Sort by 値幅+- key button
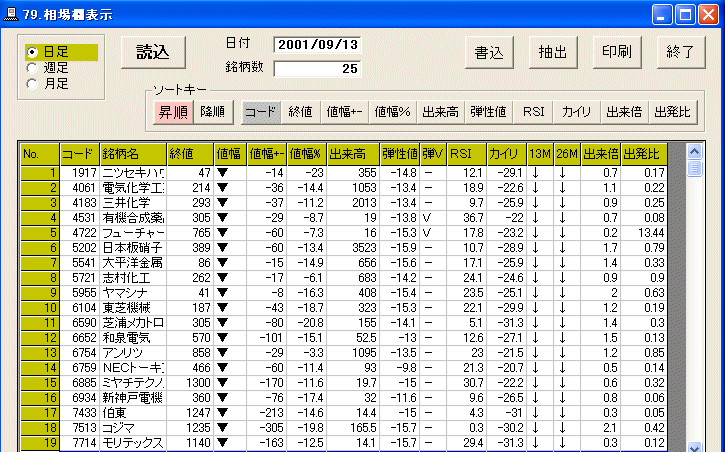 coord(344,112)
